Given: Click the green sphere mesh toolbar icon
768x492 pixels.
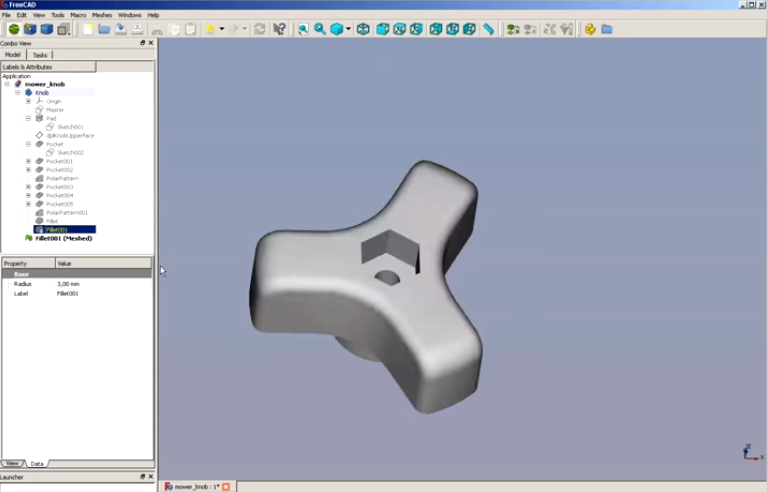Looking at the screenshot, I should click(14, 29).
